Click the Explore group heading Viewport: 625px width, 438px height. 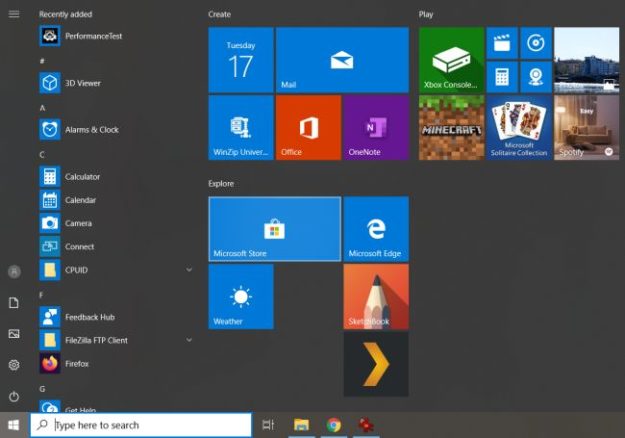click(221, 184)
